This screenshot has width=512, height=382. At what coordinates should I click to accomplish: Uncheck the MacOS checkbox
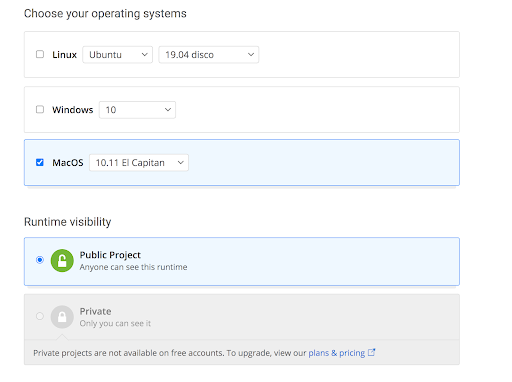coord(40,162)
